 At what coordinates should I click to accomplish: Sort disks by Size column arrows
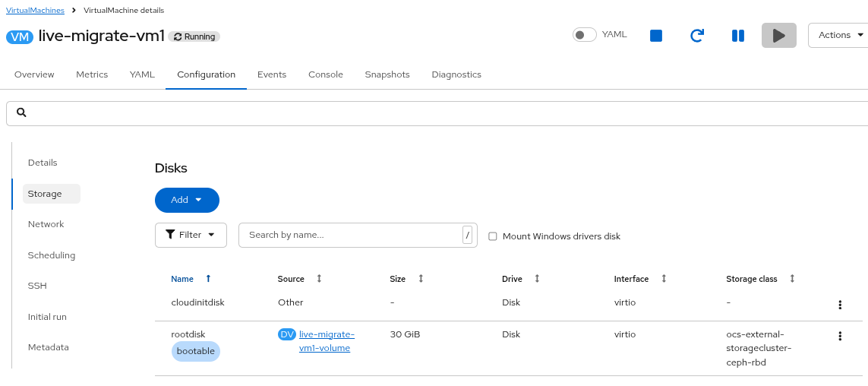point(421,279)
